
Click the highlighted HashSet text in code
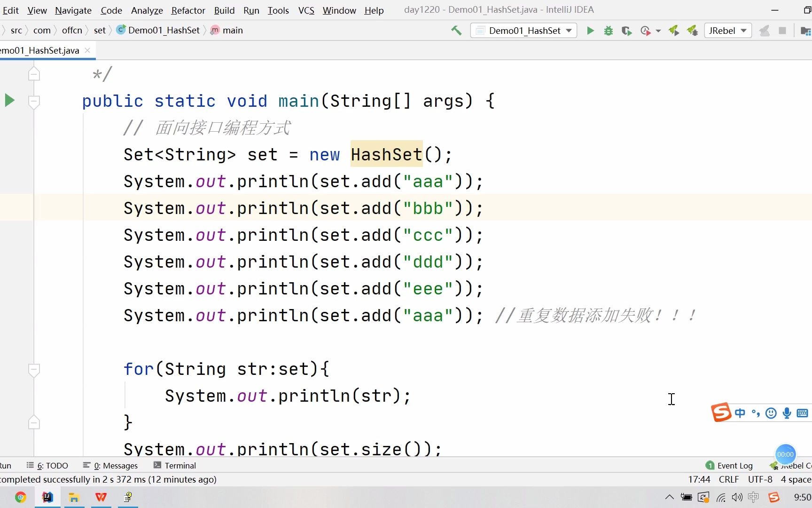coord(387,154)
